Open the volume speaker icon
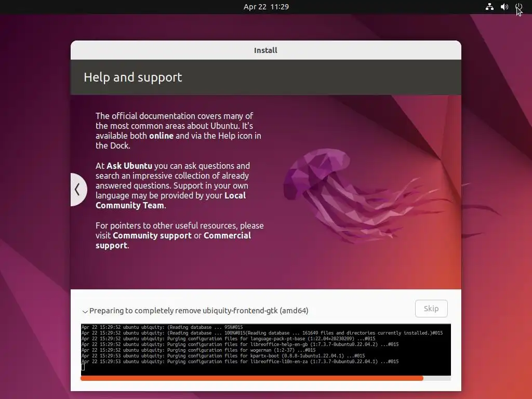 504,7
